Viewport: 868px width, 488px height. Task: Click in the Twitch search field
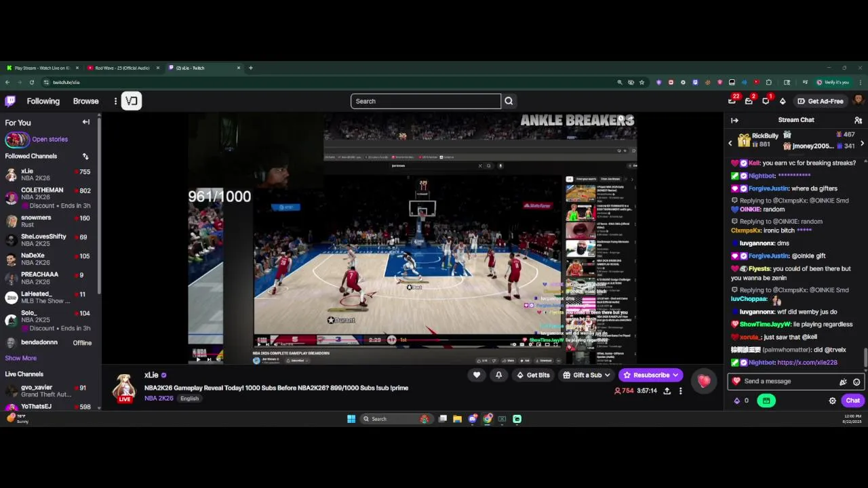(x=426, y=101)
